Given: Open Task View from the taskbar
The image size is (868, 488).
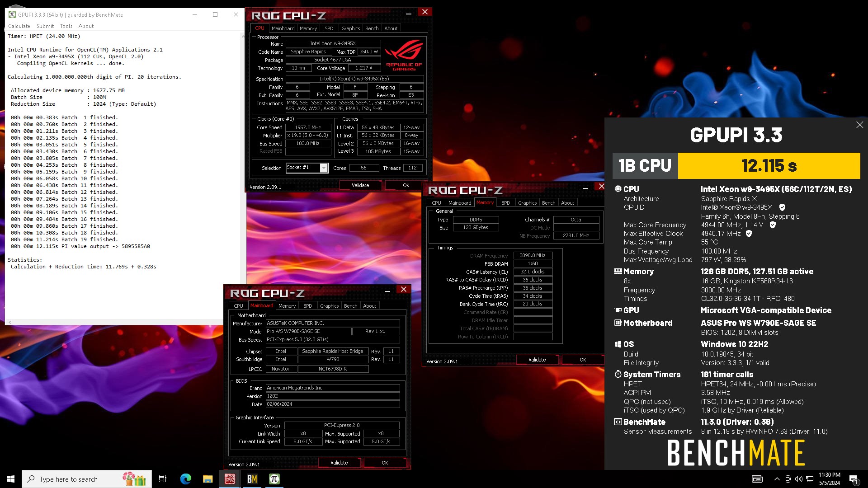Looking at the screenshot, I should pos(163,479).
